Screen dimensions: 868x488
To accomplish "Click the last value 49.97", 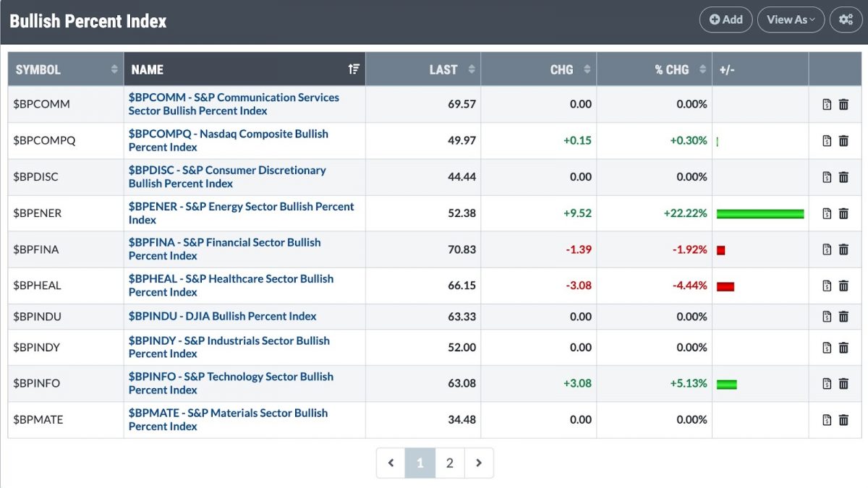I will (462, 140).
